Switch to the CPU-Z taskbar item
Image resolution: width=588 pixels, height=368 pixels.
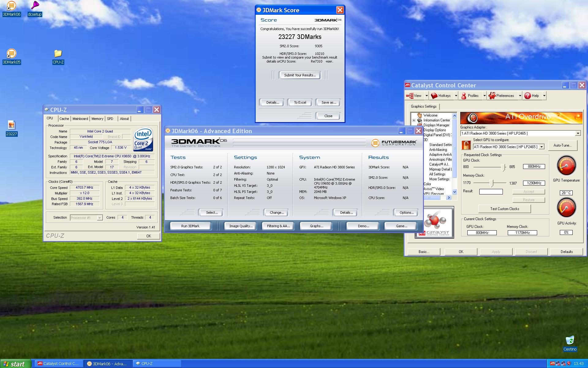click(157, 364)
